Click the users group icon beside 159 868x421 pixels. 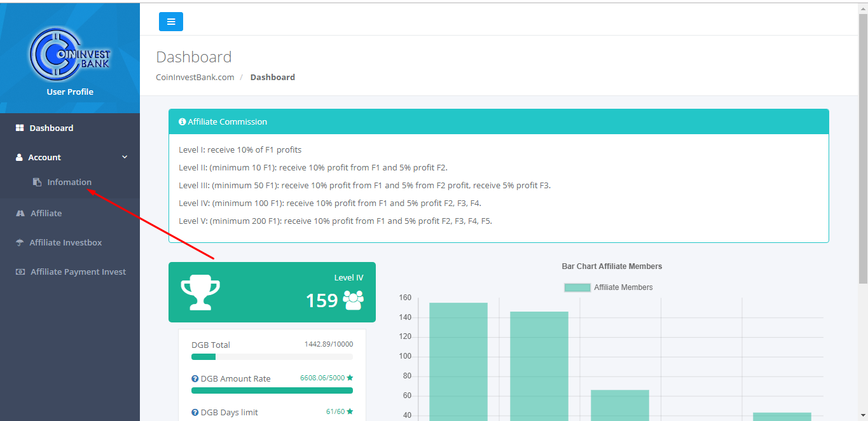pyautogui.click(x=354, y=300)
